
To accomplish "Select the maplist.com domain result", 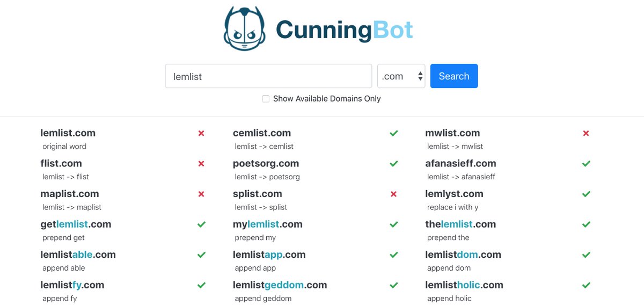I will 70,194.
